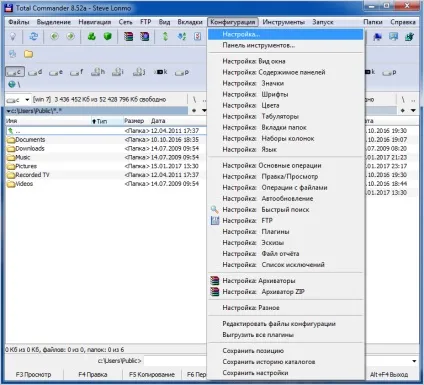The image size is (424, 385).
Task: Switch left panel to drive k
Action: [x=161, y=72]
